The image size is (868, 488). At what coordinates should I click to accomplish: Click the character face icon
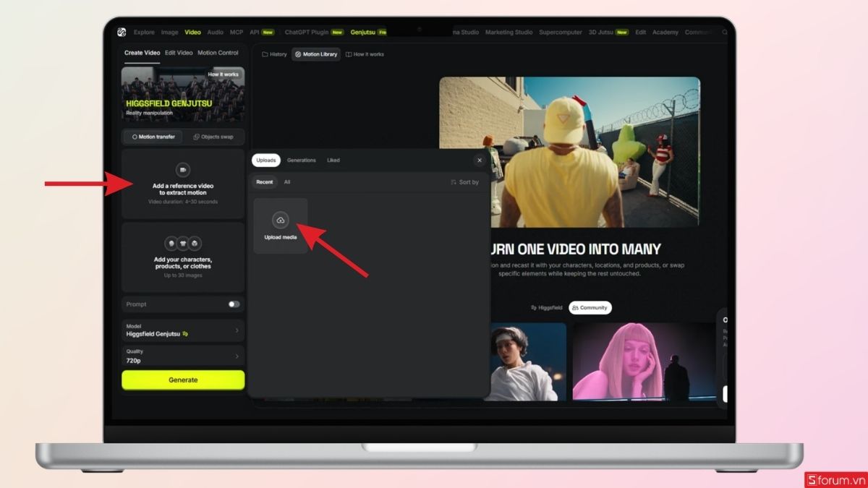[x=171, y=244]
